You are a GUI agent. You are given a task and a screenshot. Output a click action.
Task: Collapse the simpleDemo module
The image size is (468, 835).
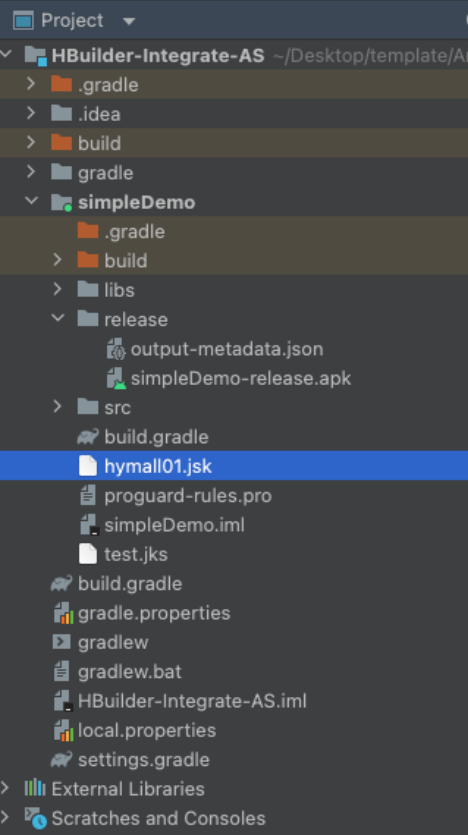point(32,201)
